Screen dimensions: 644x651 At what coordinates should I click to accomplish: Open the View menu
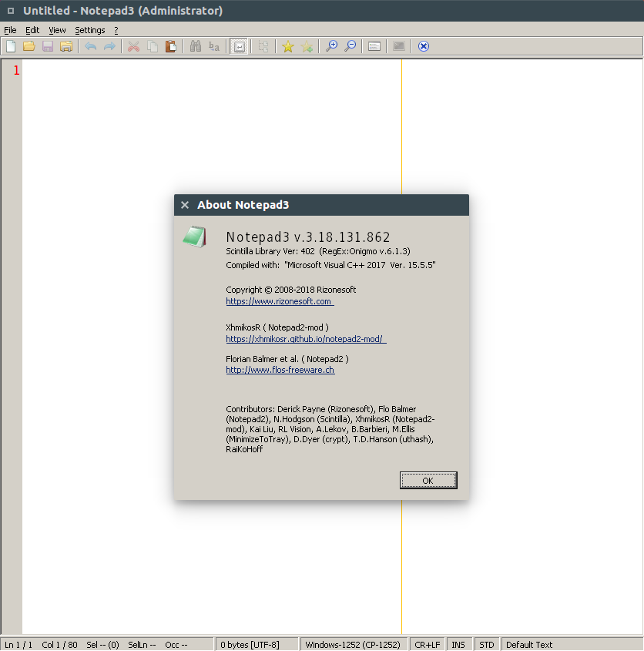point(57,30)
